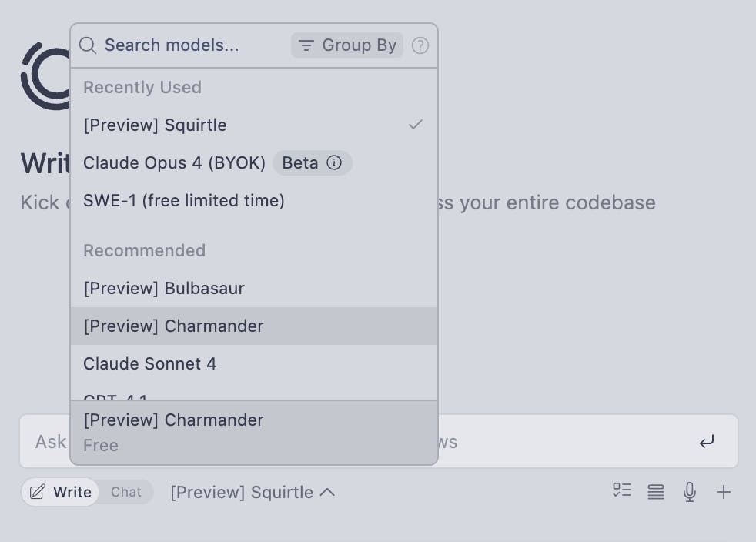Image resolution: width=756 pixels, height=542 pixels.
Task: Open the Group By dropdown
Action: point(347,45)
